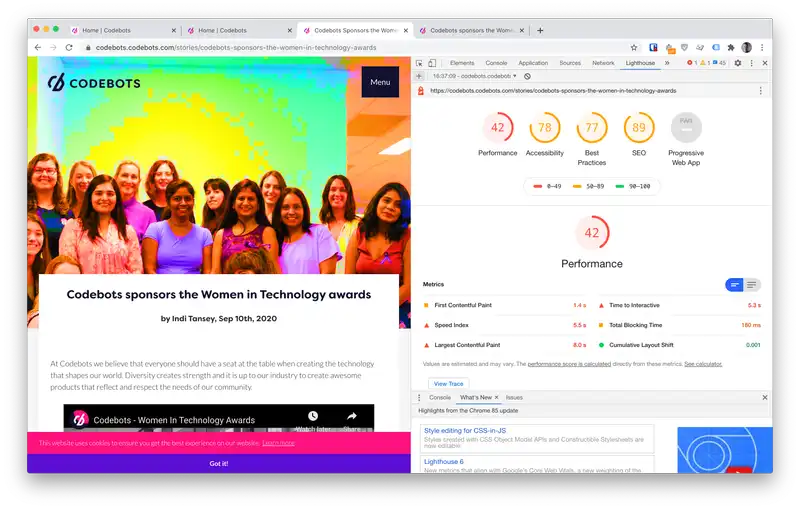
Task: Click the clear all reports icon
Action: [527, 76]
